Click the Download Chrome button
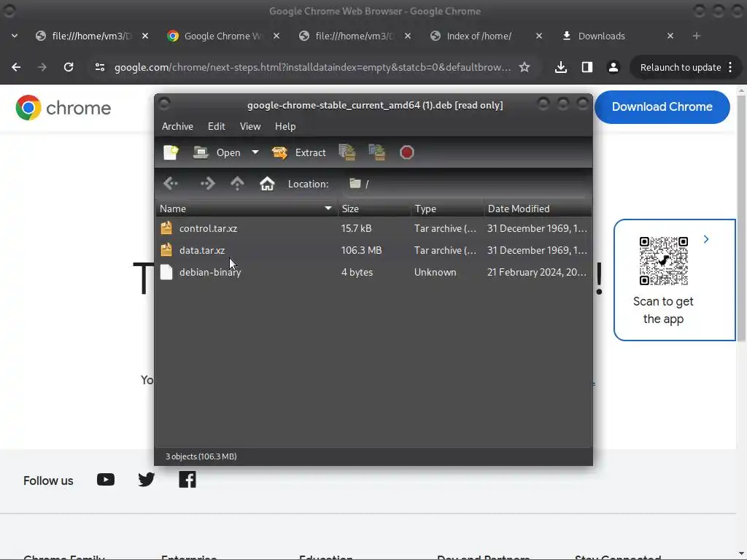747x560 pixels. [x=662, y=106]
